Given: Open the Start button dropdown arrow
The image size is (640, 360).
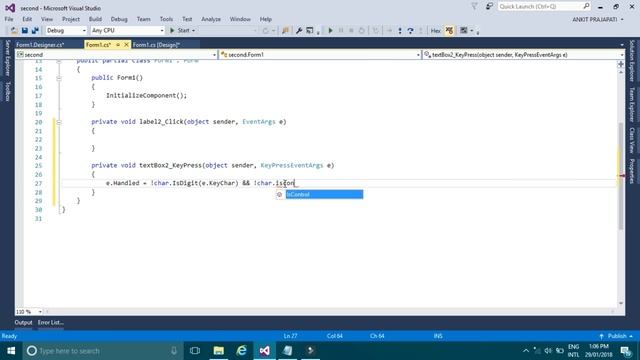Looking at the screenshot, I should tap(193, 31).
